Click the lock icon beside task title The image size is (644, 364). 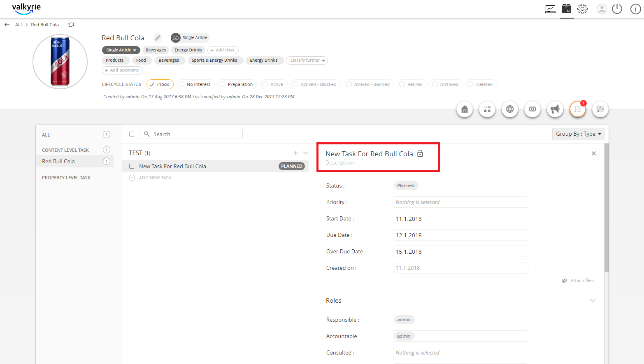tap(420, 153)
